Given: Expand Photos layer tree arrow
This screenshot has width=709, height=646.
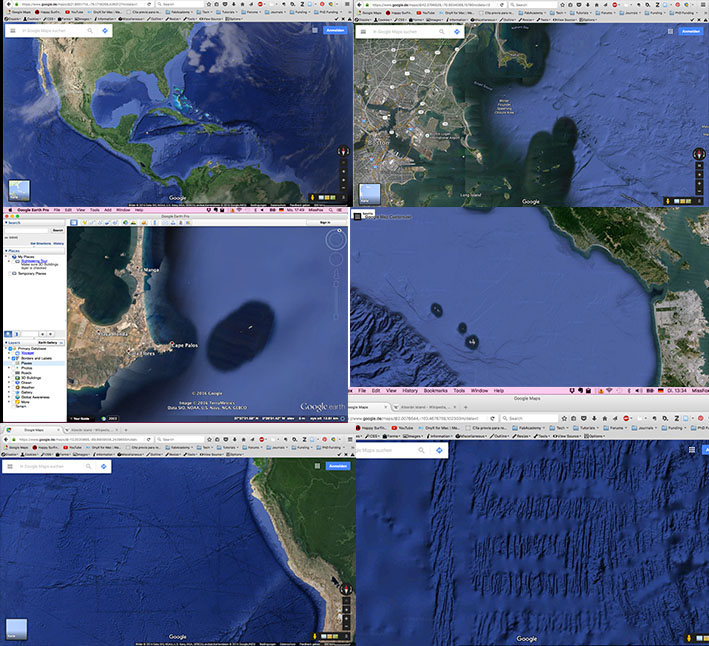Looking at the screenshot, I should pyautogui.click(x=9, y=368).
